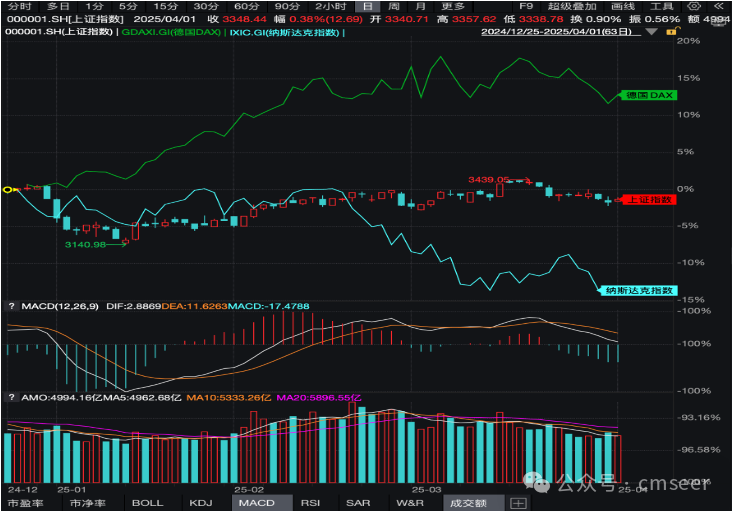Click the cyan 纳斯达克指数 line label
This screenshot has width=732, height=512.
coord(638,290)
